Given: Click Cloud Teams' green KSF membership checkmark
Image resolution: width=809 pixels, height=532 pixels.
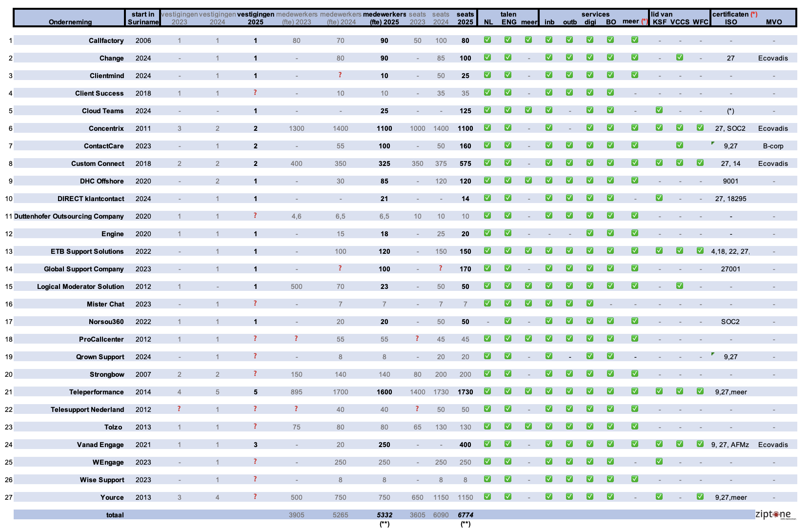Looking at the screenshot, I should [659, 110].
